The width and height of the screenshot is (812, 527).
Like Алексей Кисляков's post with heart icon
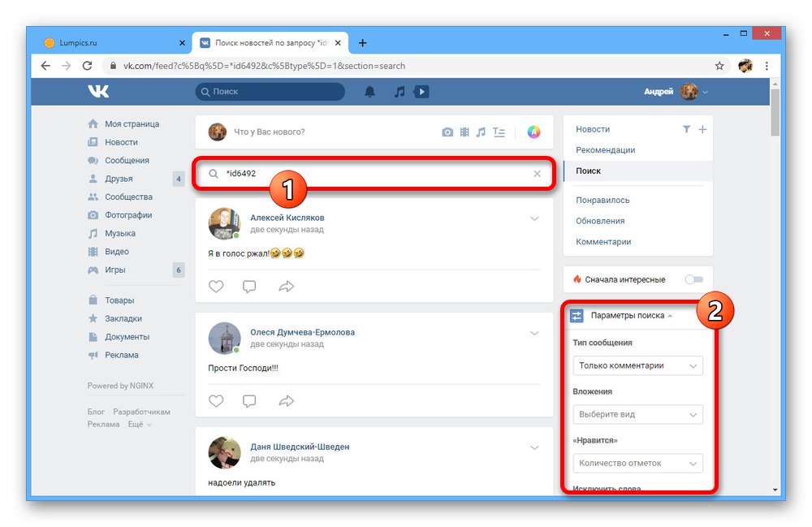pyautogui.click(x=216, y=287)
